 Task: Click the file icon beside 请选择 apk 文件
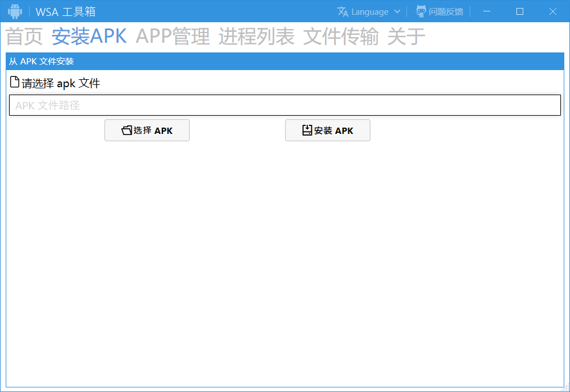(x=15, y=82)
